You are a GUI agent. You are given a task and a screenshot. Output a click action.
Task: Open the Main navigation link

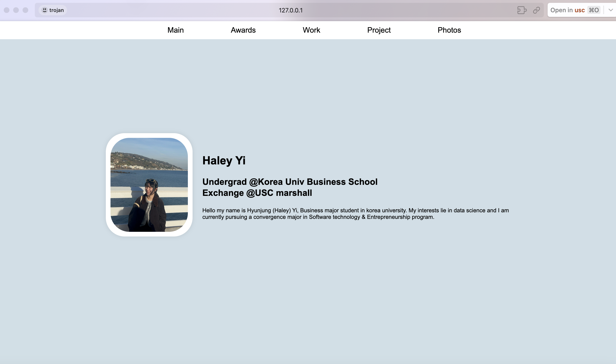tap(176, 30)
